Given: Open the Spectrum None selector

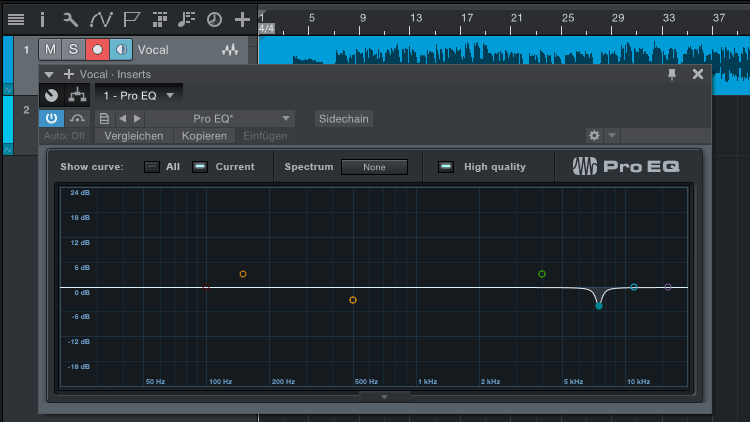Looking at the screenshot, I should (375, 167).
